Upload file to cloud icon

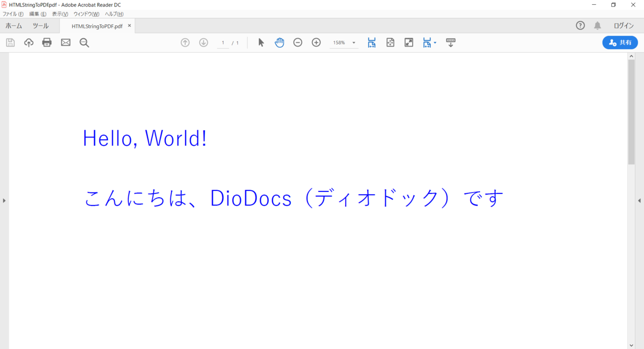coord(28,42)
